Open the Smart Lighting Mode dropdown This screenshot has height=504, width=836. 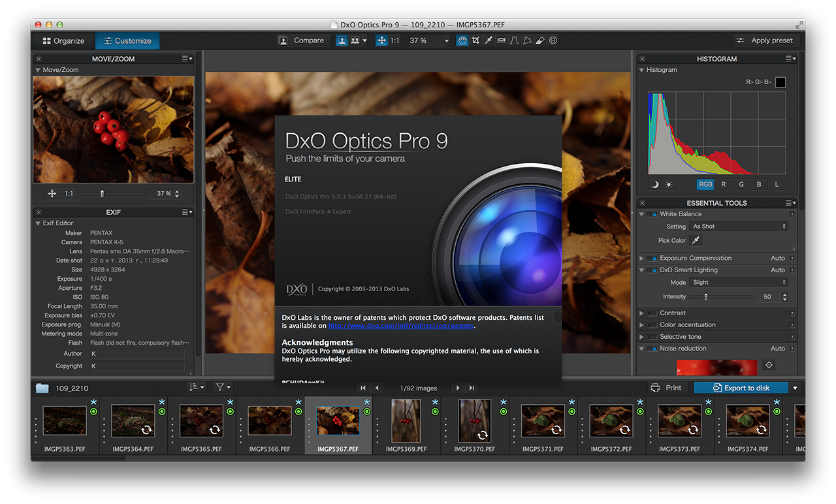[739, 283]
